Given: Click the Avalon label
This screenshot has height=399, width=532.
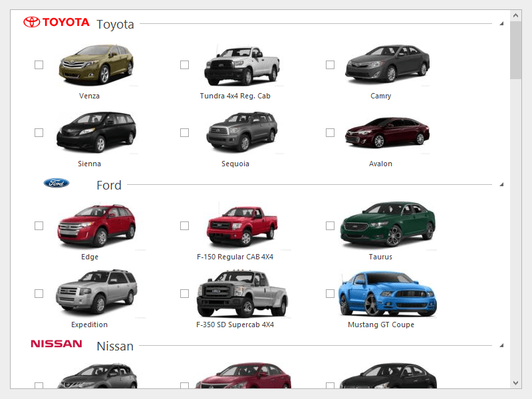Looking at the screenshot, I should 380,164.
